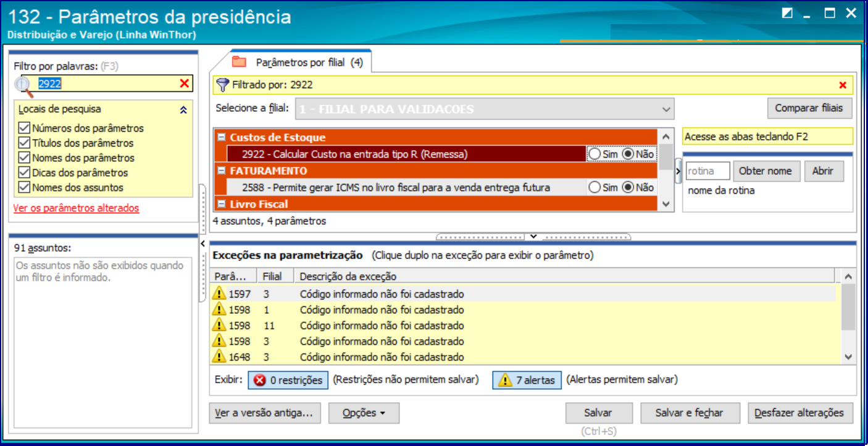Click 'Desfazer alterações' button
Viewport: 868px width, 446px height.
pyautogui.click(x=800, y=413)
